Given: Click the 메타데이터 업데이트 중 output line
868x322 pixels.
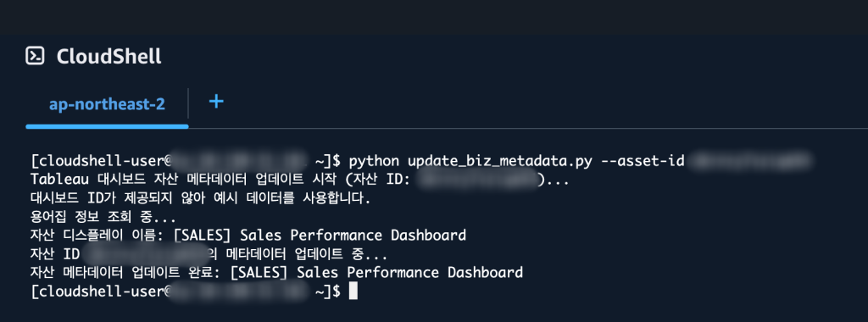Looking at the screenshot, I should point(209,254).
